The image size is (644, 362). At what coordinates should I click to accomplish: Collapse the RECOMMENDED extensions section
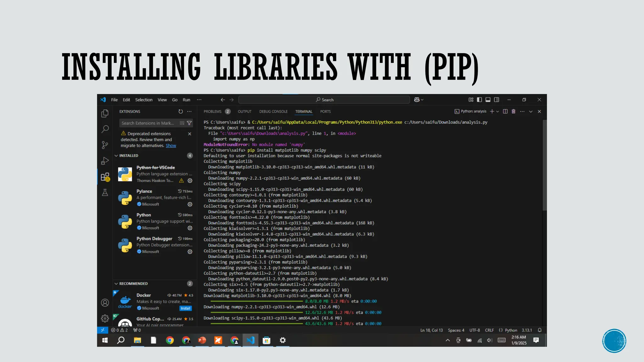[116, 283]
